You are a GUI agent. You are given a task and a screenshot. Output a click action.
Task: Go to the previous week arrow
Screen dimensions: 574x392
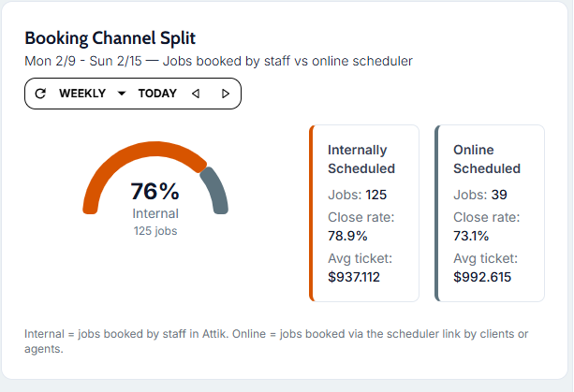(196, 94)
